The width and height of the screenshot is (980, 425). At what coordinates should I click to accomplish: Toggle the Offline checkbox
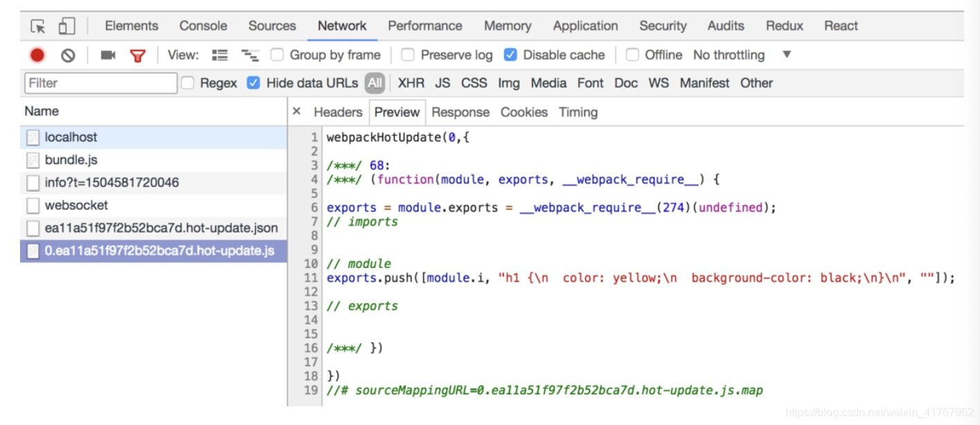pos(632,55)
